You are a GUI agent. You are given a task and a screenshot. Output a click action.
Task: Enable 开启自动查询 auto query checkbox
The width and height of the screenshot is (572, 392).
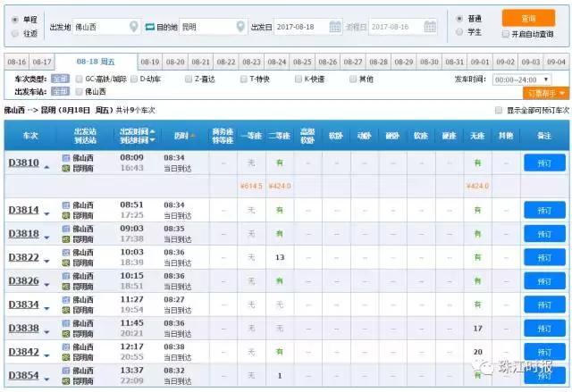click(x=506, y=34)
